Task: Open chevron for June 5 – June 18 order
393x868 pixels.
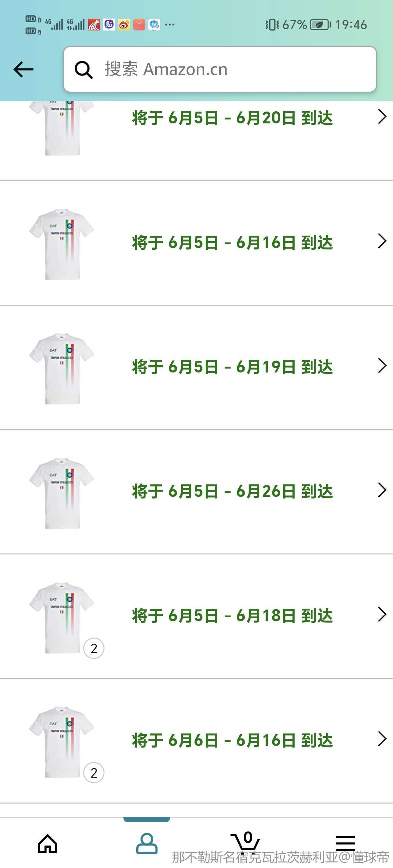Action: pos(382,614)
